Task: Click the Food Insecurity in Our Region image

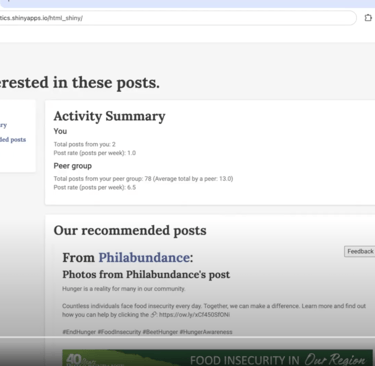Action: 217,358
